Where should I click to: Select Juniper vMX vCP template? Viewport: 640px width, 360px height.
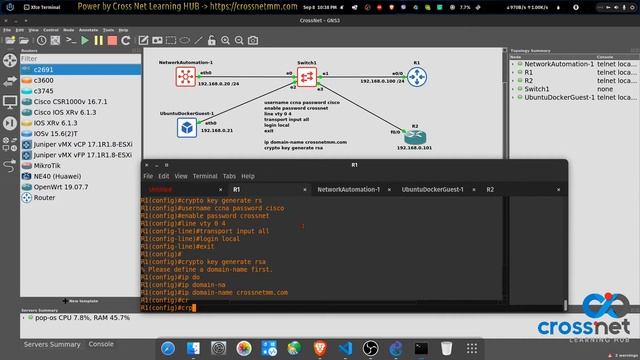80,144
